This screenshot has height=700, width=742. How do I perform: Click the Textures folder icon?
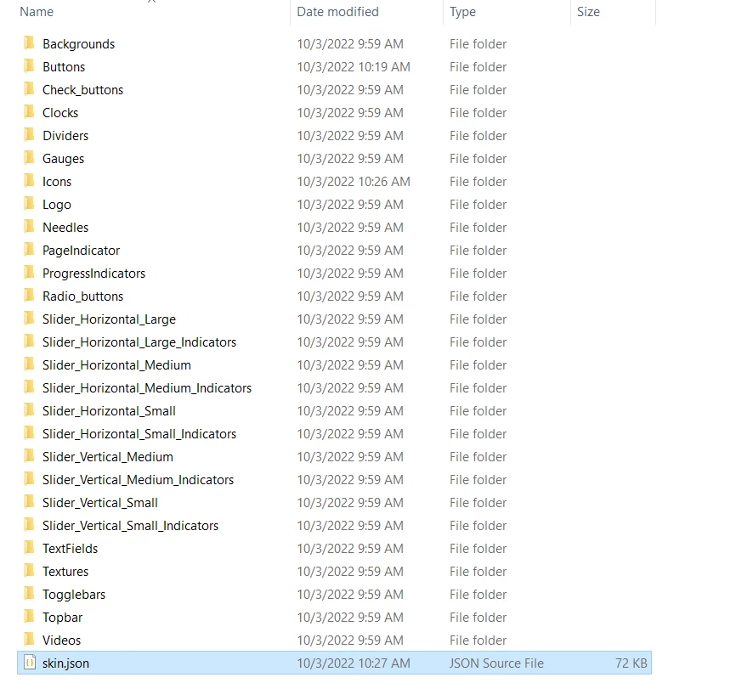click(x=29, y=571)
